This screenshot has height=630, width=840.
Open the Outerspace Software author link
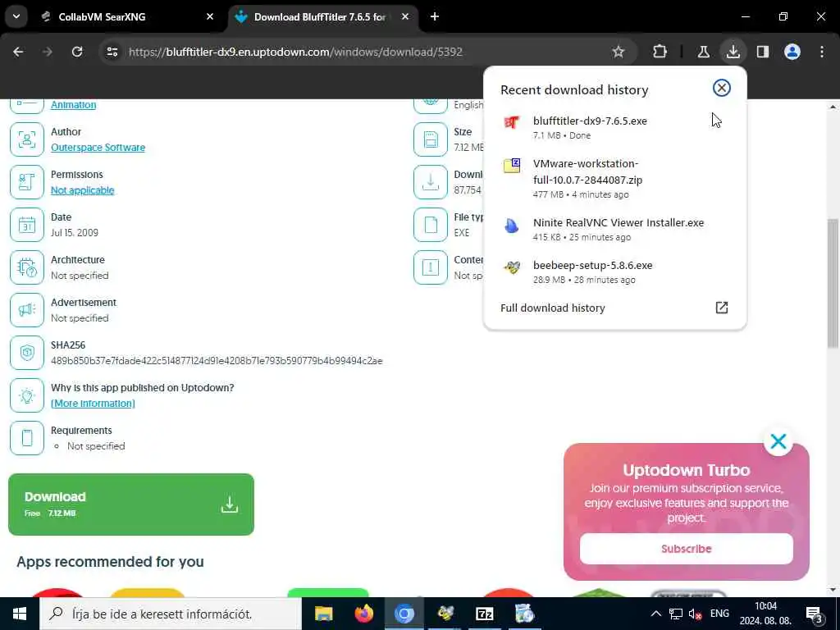pos(98,148)
